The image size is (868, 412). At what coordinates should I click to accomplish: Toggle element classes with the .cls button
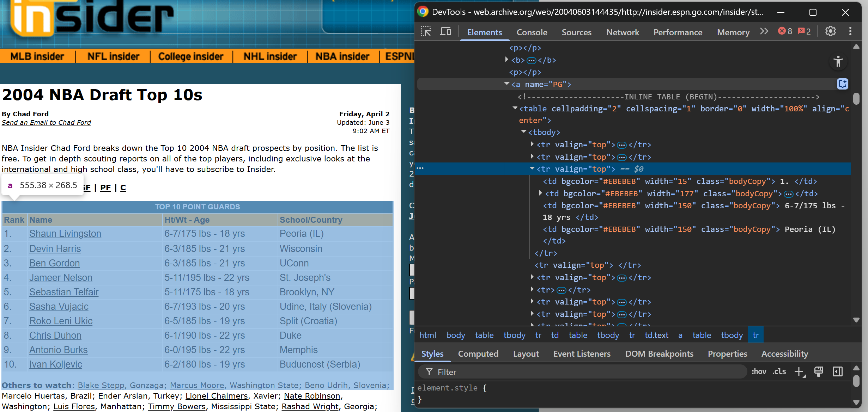[779, 371]
